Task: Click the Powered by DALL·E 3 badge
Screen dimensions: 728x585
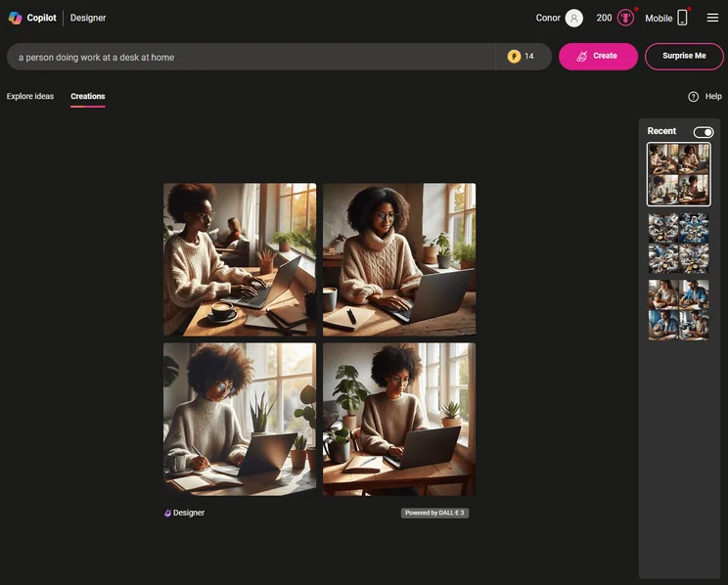Action: tap(434, 513)
